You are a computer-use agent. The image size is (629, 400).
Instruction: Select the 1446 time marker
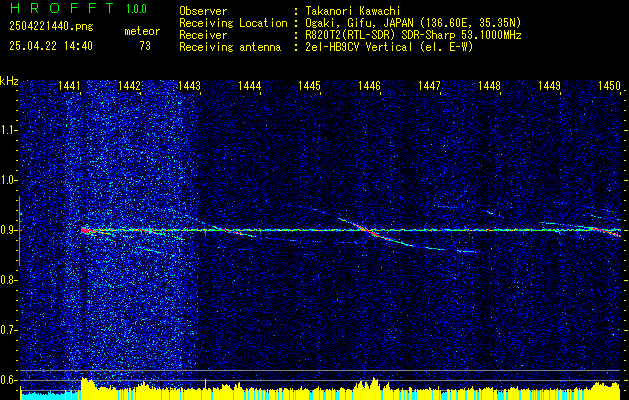[369, 86]
